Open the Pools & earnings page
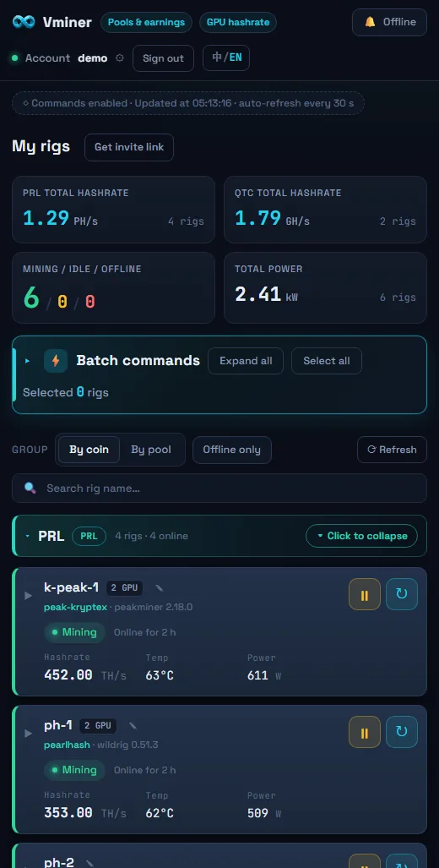 [147, 22]
